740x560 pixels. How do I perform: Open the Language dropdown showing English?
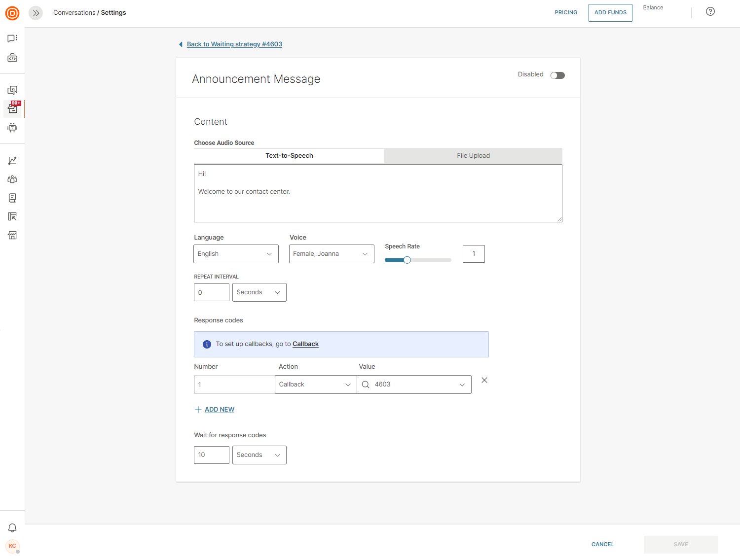[236, 254]
